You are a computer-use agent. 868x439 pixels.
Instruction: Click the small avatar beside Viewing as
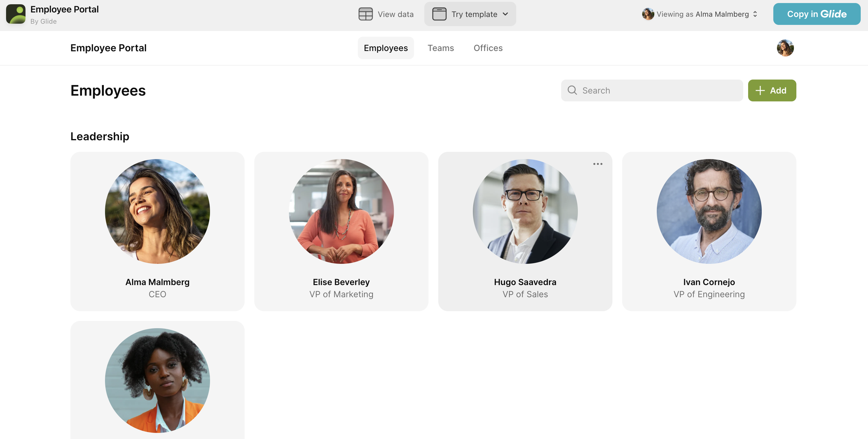(x=648, y=14)
